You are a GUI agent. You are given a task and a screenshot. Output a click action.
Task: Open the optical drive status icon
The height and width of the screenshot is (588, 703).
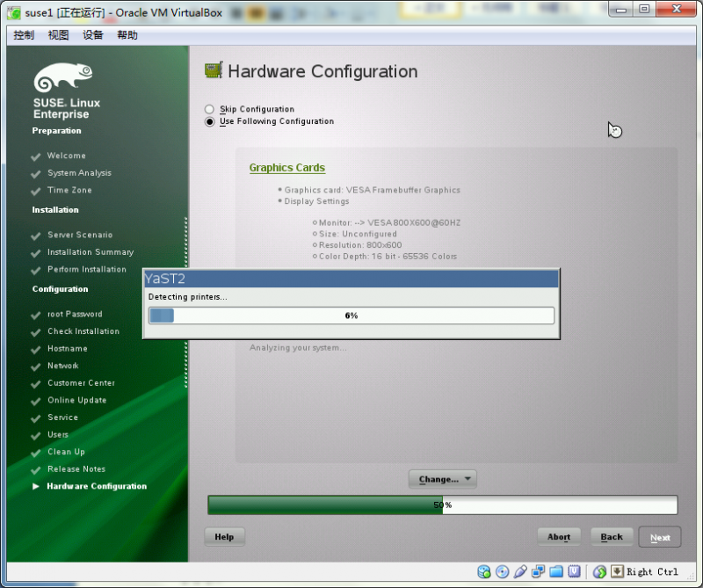pos(502,571)
